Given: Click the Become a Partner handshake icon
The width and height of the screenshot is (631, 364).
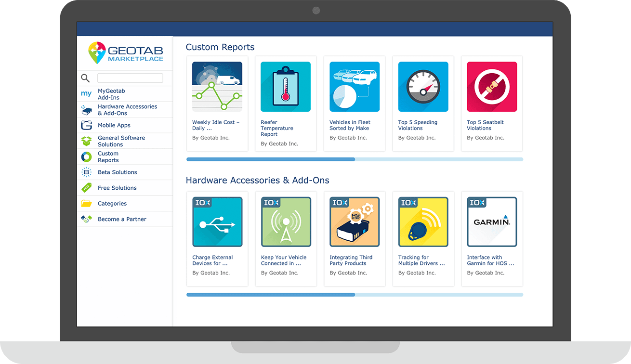Looking at the screenshot, I should tap(86, 219).
